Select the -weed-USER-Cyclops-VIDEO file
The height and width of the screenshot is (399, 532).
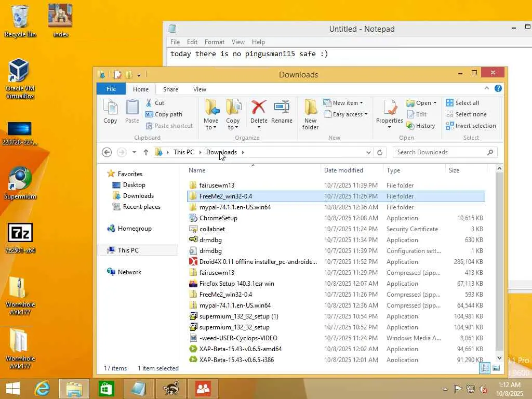tap(336, 338)
